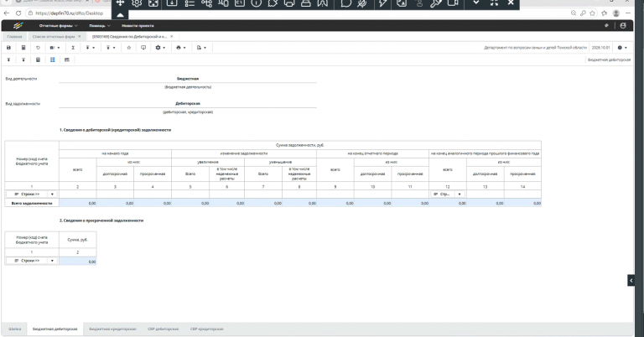Collapse the remote overlay bar with up-arrow tab

tap(120, 15)
